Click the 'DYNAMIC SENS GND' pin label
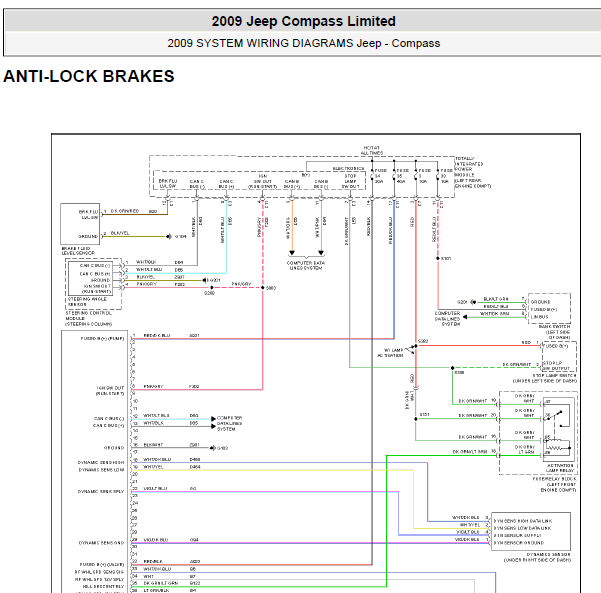The width and height of the screenshot is (601, 593). point(102,543)
